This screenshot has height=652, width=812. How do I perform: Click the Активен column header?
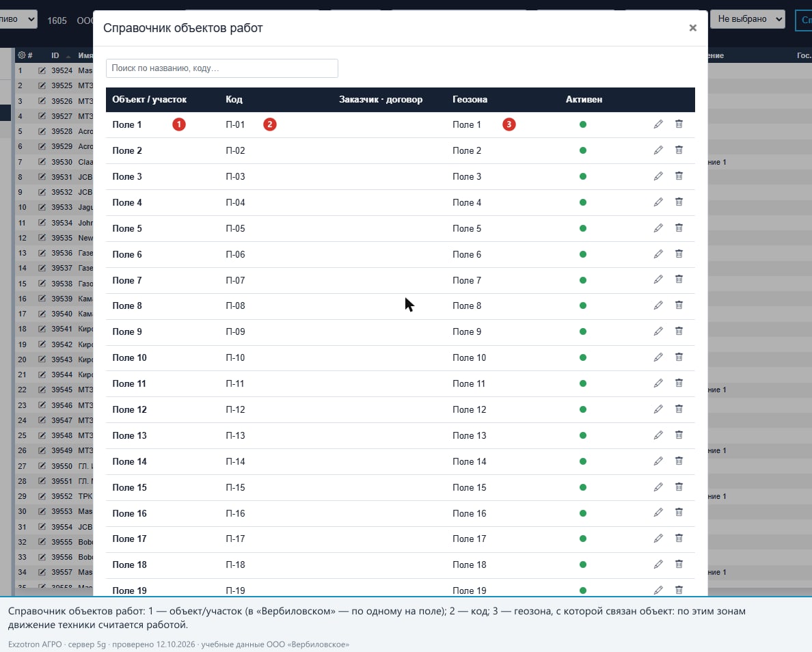[x=584, y=99]
